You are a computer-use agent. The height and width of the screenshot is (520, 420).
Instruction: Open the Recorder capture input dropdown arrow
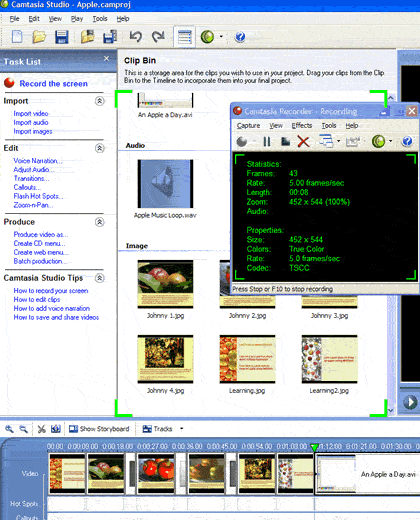click(339, 141)
